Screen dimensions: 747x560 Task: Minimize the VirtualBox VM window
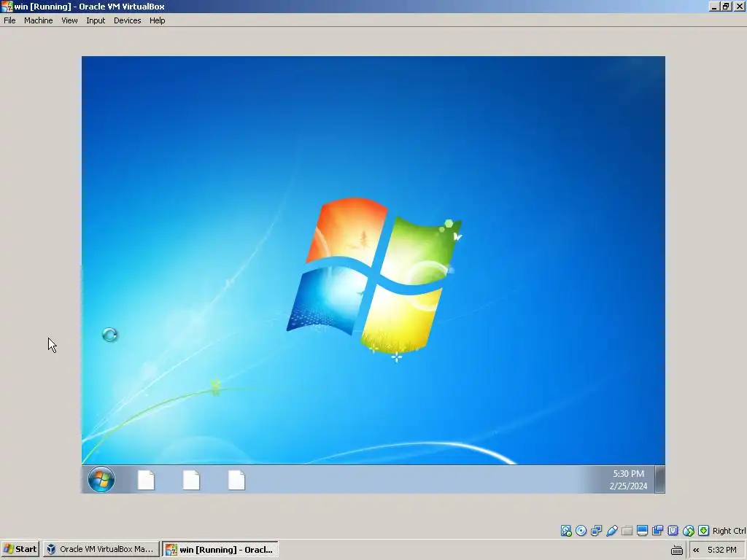click(x=713, y=6)
